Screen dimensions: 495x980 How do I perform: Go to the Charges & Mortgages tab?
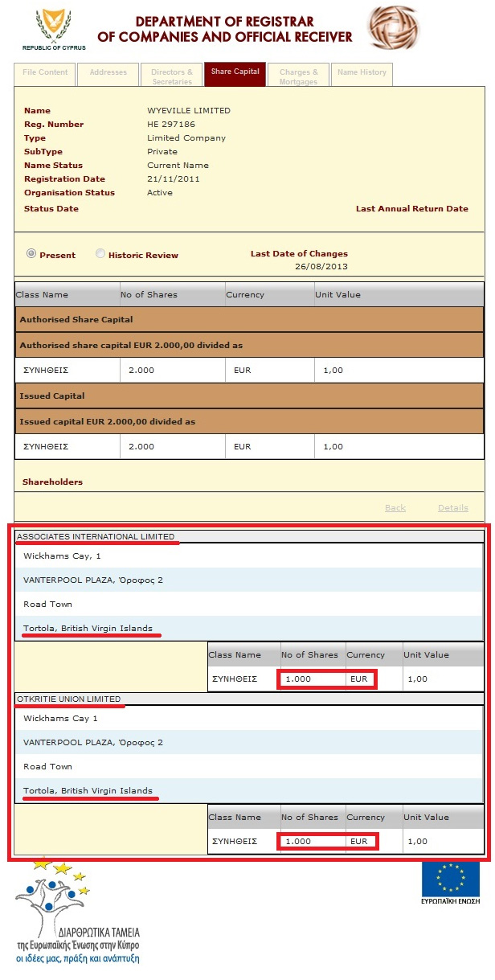point(298,76)
